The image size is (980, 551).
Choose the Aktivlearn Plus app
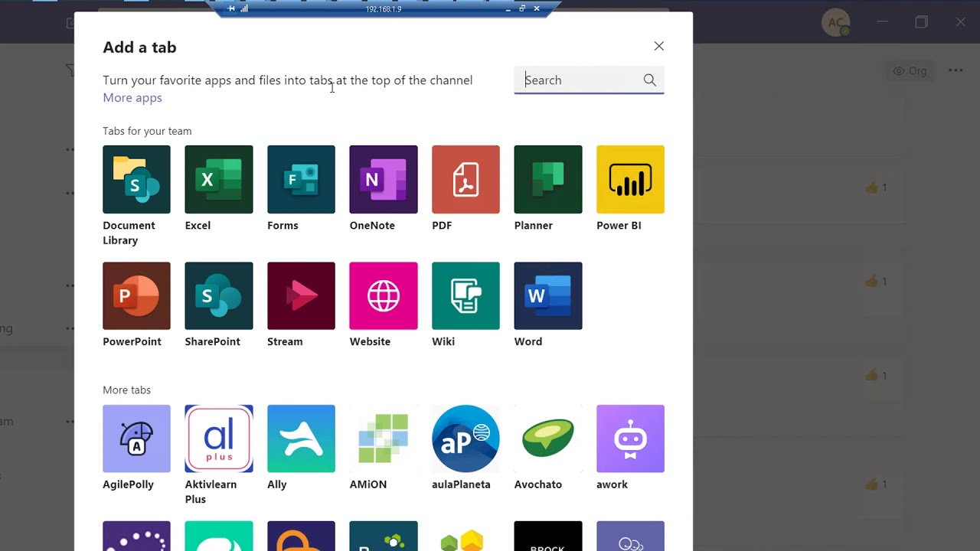coord(218,439)
